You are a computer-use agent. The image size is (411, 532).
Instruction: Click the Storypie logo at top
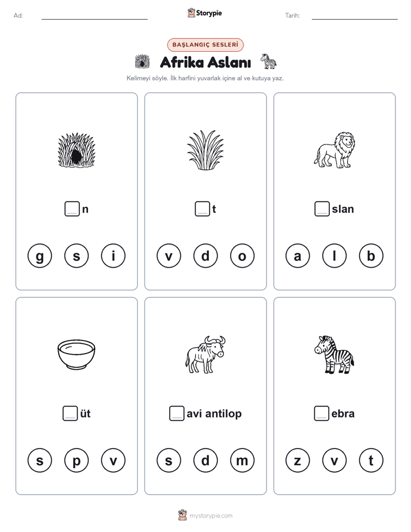204,13
